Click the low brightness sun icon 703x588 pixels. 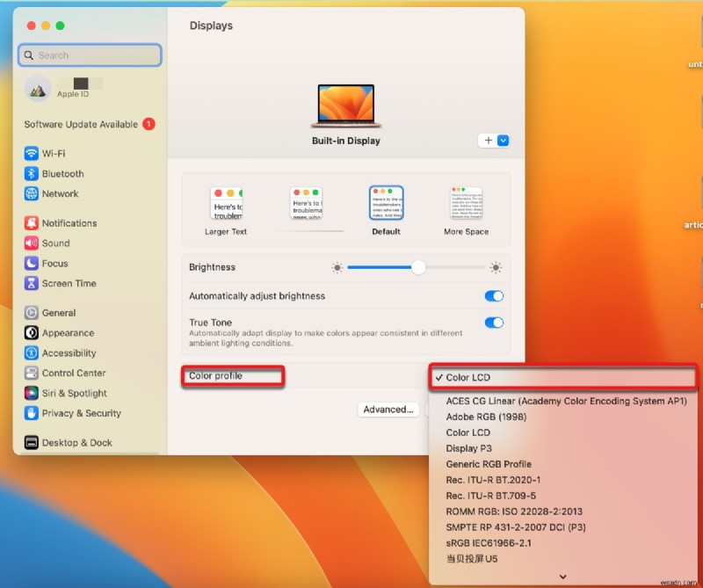tap(337, 268)
